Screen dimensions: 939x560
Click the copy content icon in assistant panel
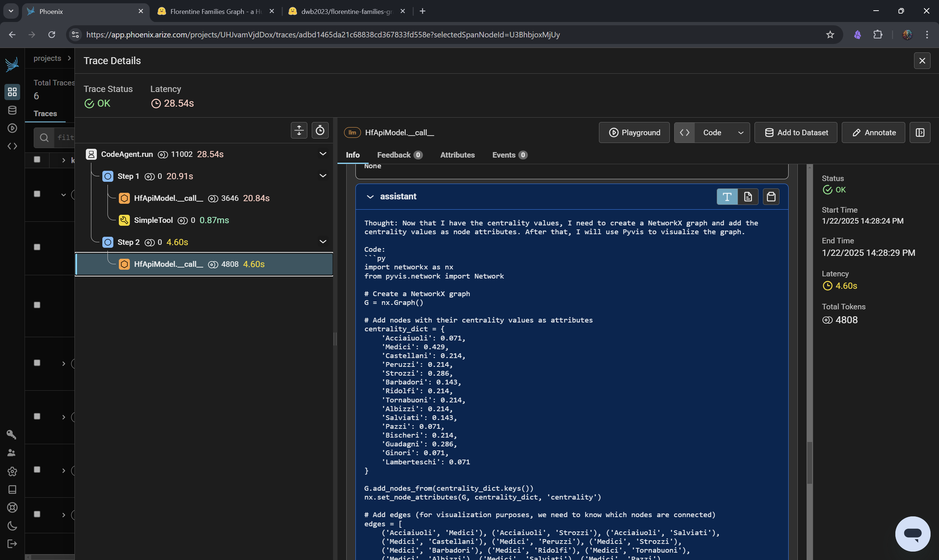tap(770, 196)
